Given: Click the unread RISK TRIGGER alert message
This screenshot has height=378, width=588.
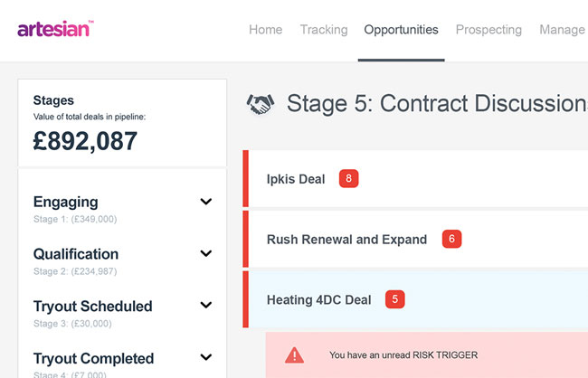Looking at the screenshot, I should [403, 355].
